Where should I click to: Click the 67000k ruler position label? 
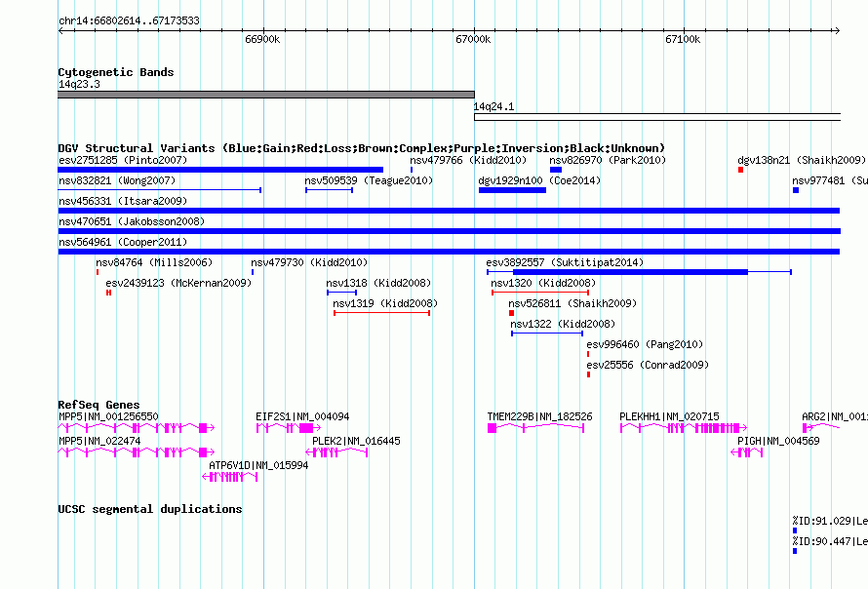pos(473,39)
